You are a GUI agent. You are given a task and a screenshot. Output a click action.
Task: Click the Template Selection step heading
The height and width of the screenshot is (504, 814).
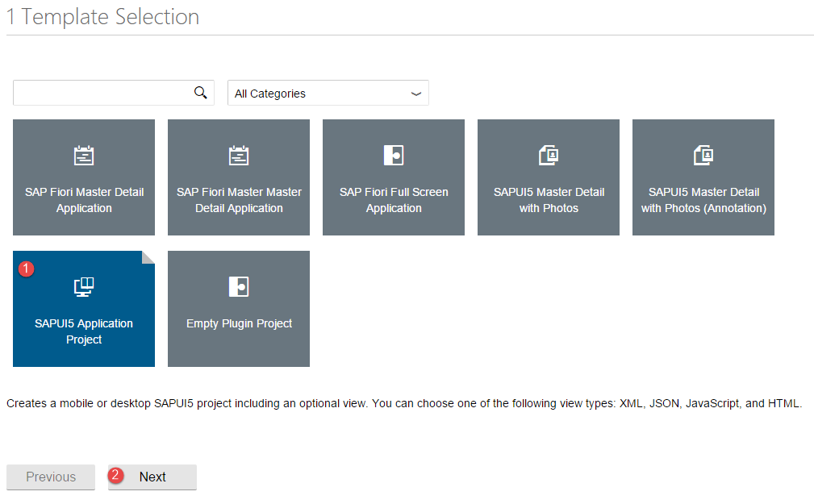[102, 17]
